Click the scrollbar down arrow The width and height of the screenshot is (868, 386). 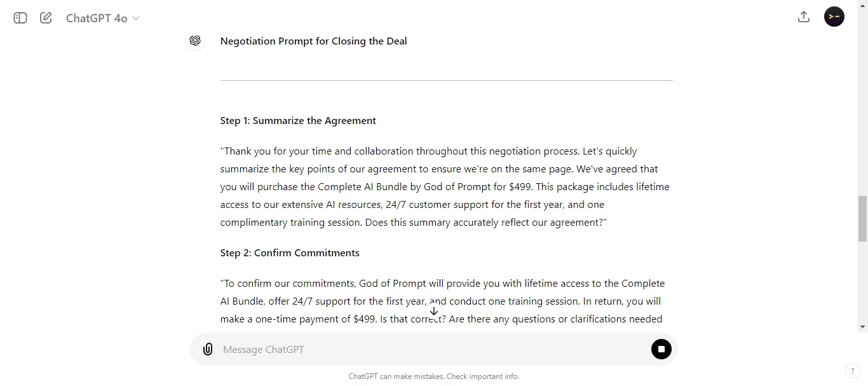tap(862, 327)
